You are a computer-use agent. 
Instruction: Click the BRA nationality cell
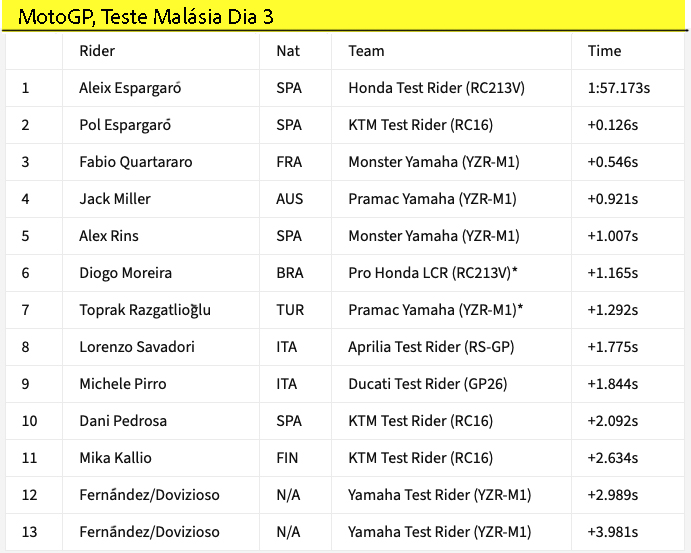coord(289,273)
